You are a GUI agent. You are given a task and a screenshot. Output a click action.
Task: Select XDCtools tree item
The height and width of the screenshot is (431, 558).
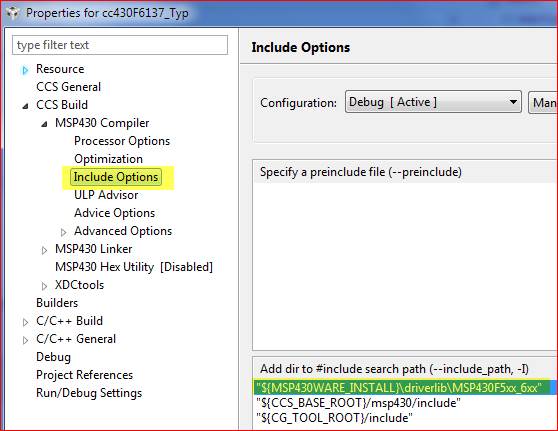click(x=79, y=285)
